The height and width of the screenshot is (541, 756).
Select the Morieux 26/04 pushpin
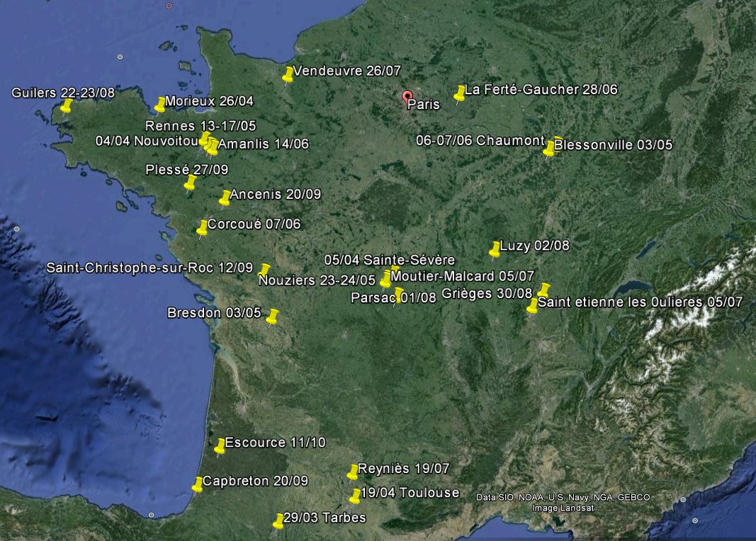pos(160,103)
